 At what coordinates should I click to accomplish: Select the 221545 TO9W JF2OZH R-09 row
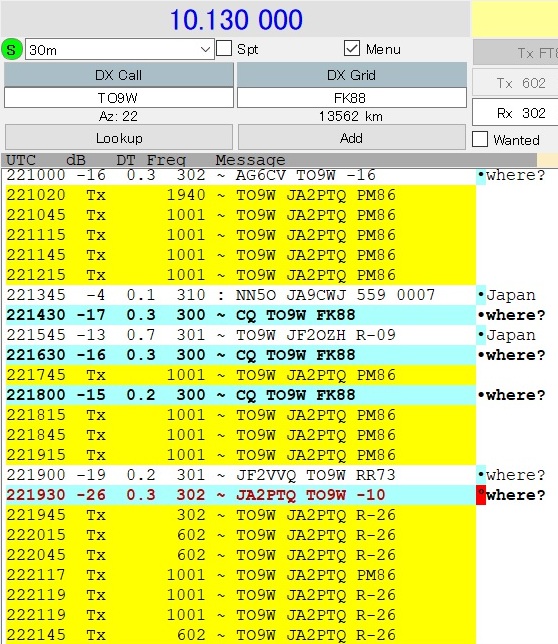coord(241,335)
